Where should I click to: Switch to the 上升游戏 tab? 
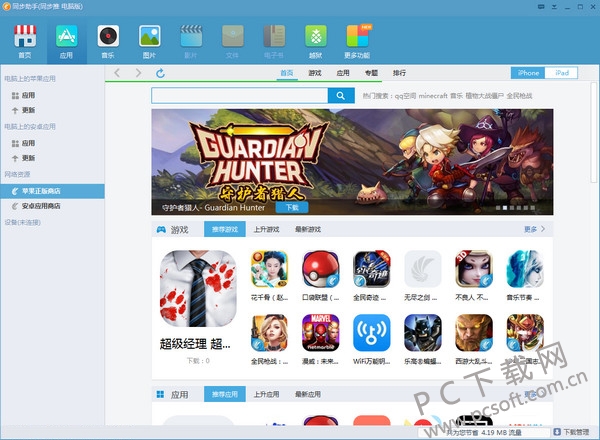point(266,229)
